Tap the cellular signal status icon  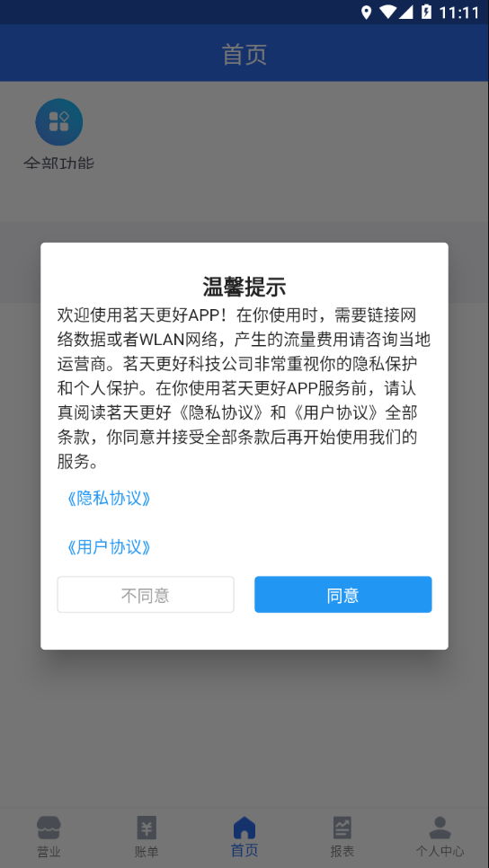[406, 13]
